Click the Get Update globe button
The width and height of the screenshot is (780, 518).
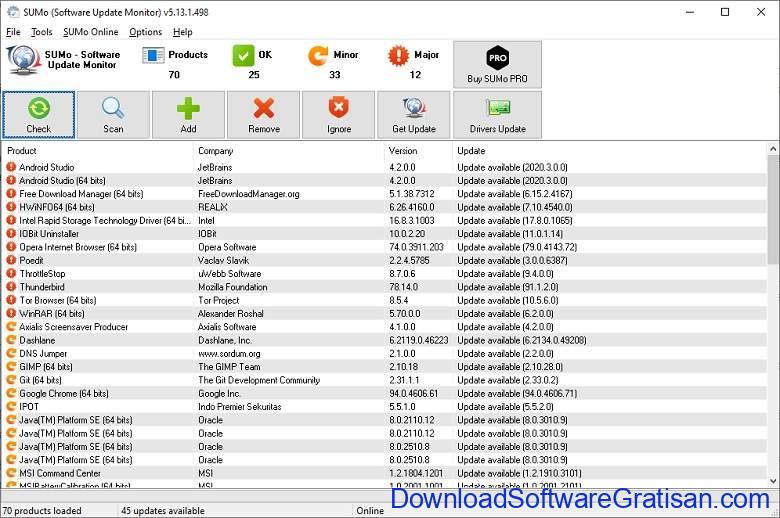pos(414,114)
